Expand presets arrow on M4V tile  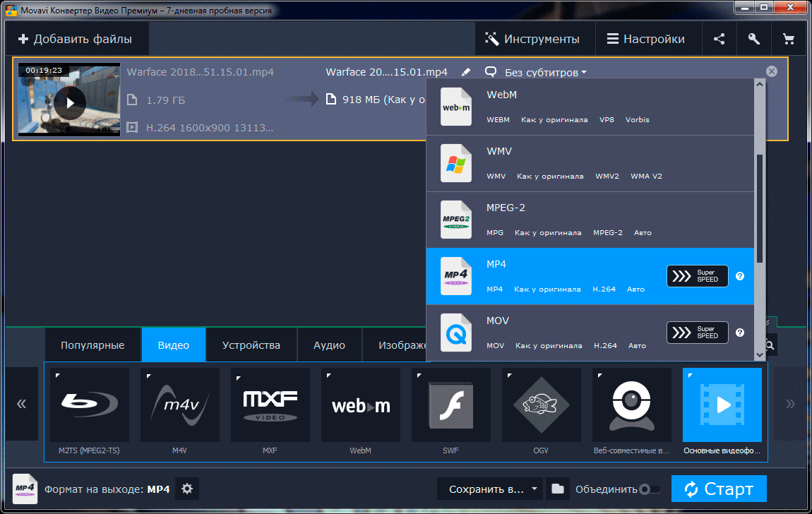(x=148, y=376)
